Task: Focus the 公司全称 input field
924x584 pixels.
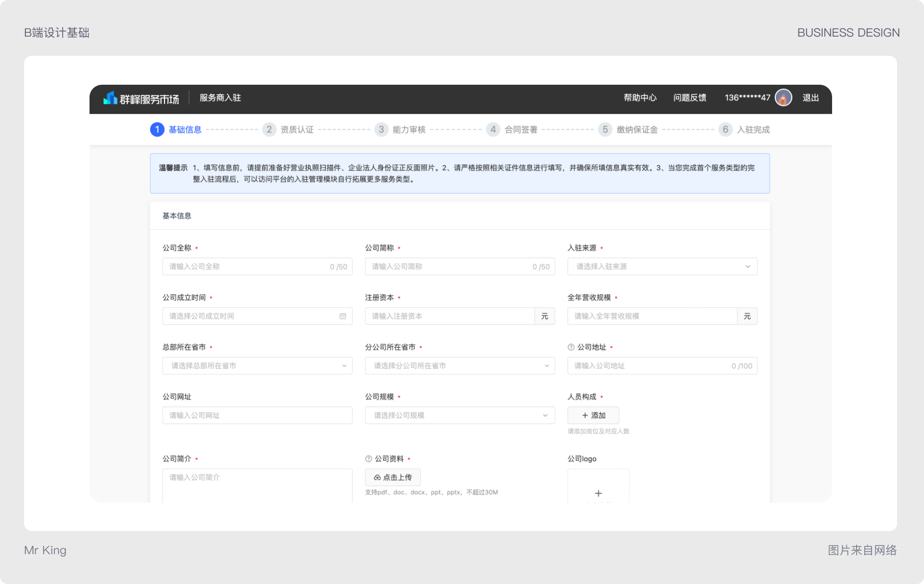Action: 257,267
